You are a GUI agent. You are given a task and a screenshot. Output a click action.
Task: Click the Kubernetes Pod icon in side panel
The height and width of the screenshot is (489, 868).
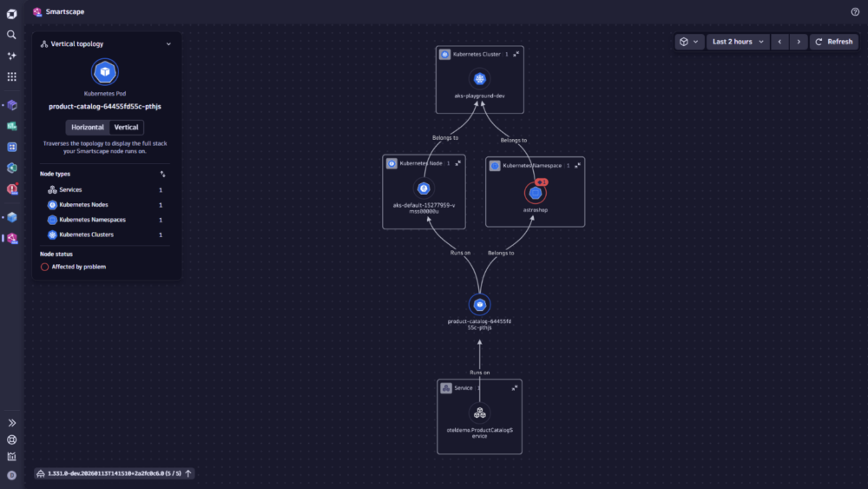(x=105, y=72)
